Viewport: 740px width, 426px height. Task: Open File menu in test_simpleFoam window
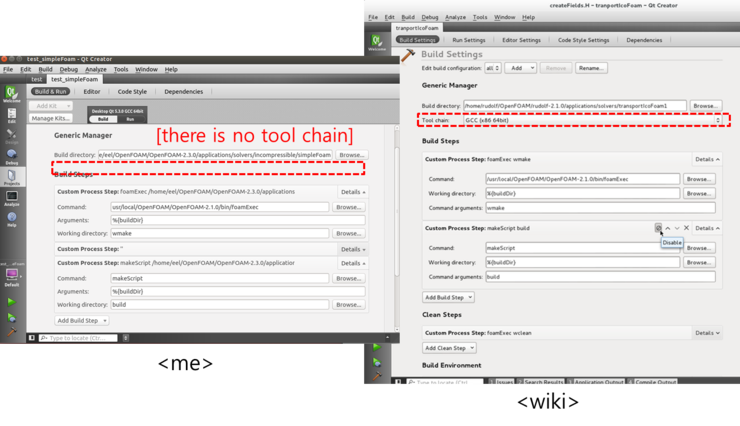[x=8, y=69]
